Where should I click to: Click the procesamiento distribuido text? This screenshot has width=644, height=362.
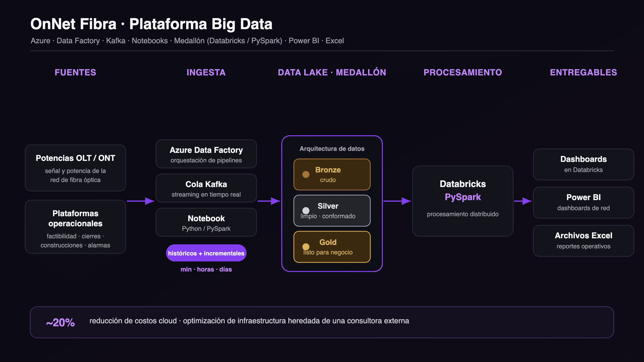[463, 214]
